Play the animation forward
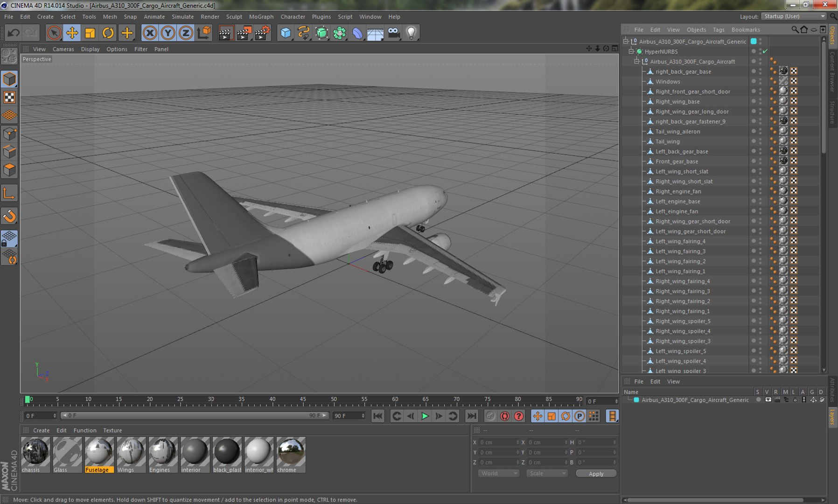The width and height of the screenshot is (838, 504). (425, 416)
